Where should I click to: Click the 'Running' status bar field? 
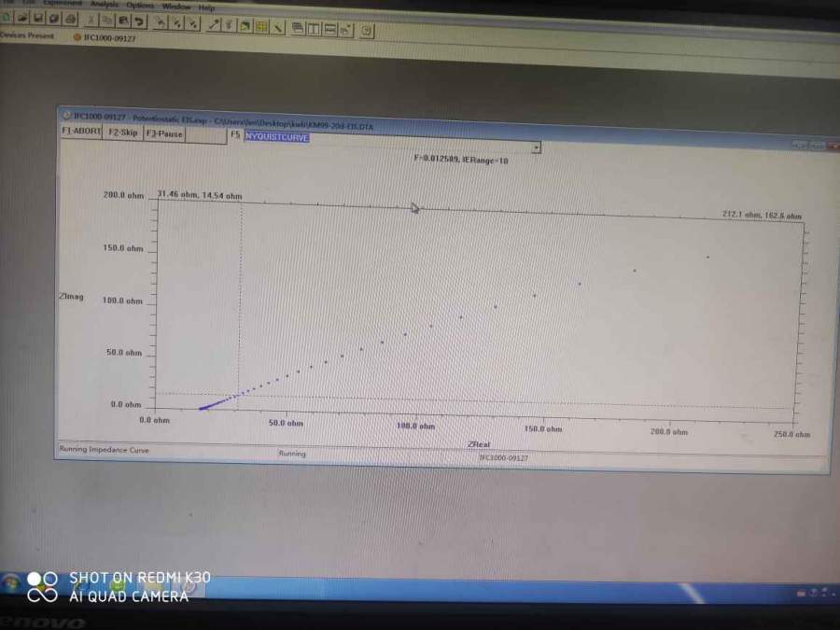coord(292,454)
